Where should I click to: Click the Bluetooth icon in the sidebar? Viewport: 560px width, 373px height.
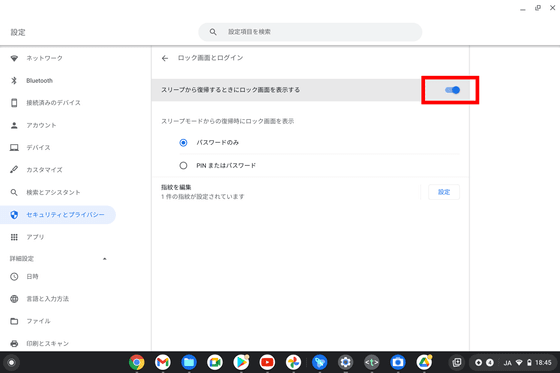14,80
